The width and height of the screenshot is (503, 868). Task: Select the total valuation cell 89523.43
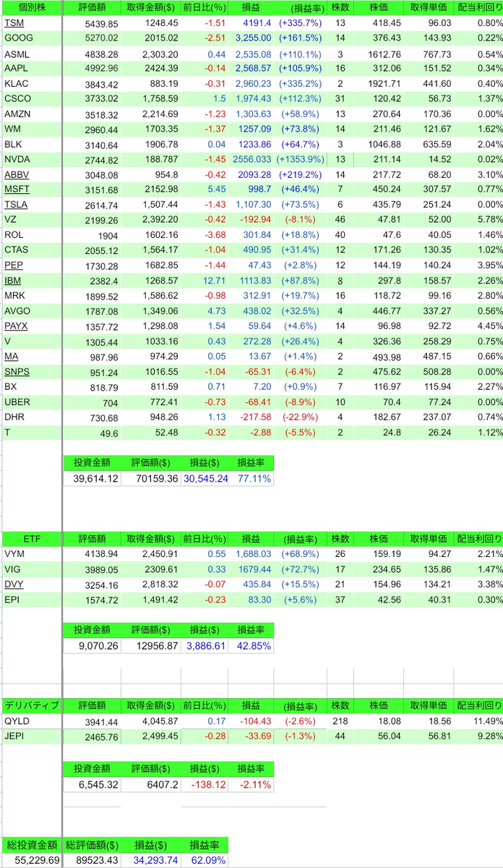coord(91,860)
